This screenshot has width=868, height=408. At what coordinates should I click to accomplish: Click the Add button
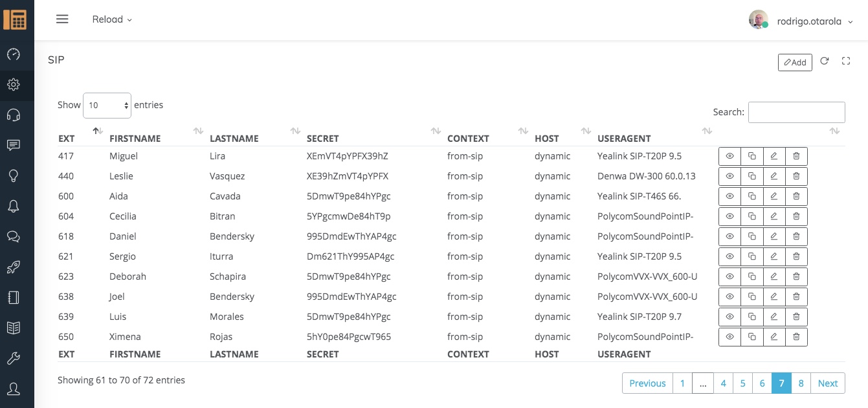point(795,62)
